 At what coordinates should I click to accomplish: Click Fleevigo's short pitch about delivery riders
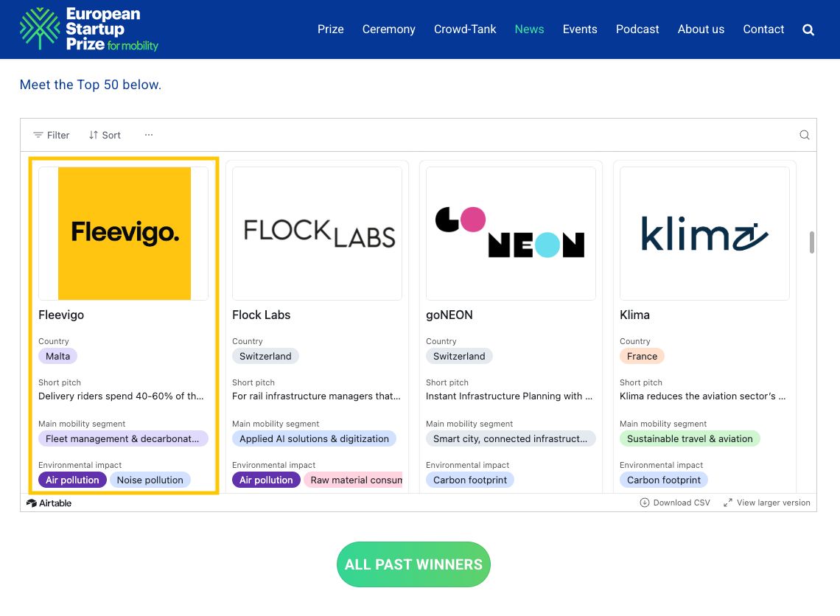click(x=121, y=396)
